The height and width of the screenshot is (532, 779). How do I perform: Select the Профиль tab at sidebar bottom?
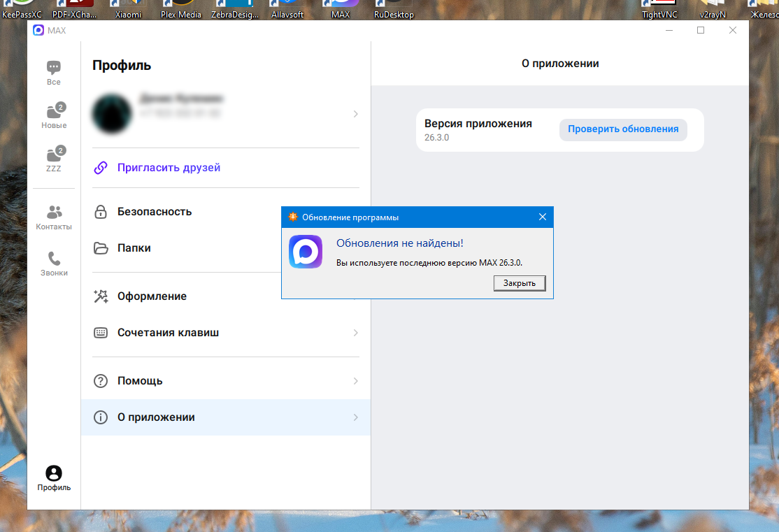(54, 478)
